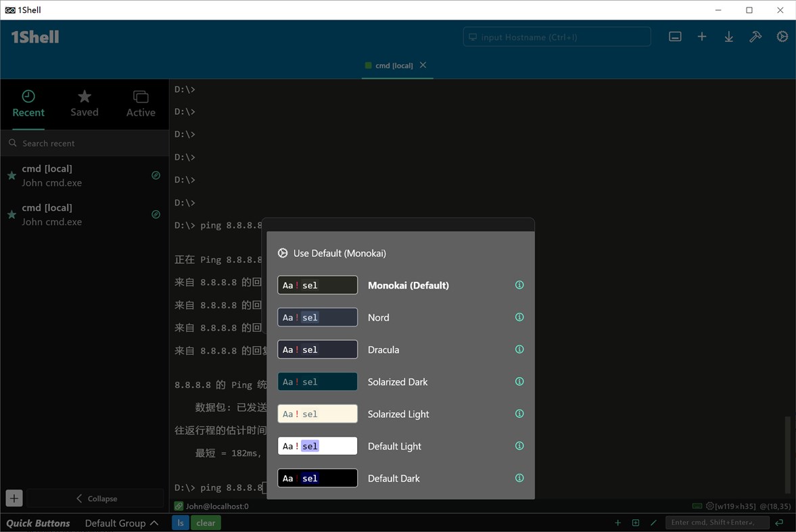Viewport: 796px width, 532px height.
Task: Click the return arrow send icon
Action: 779,523
